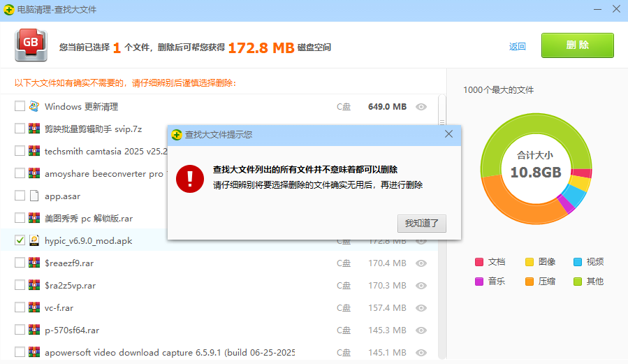Click the eye icon for $ra2z5vp.rar
This screenshot has height=364, width=628.
tap(421, 286)
